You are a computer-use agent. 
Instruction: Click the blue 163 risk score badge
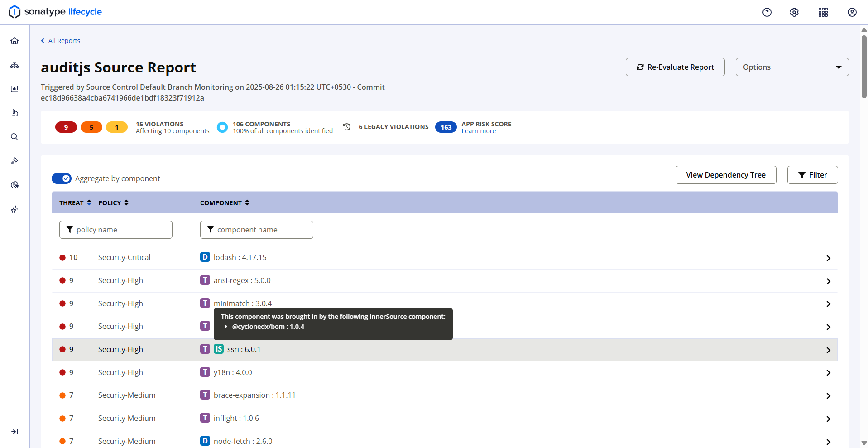(446, 127)
